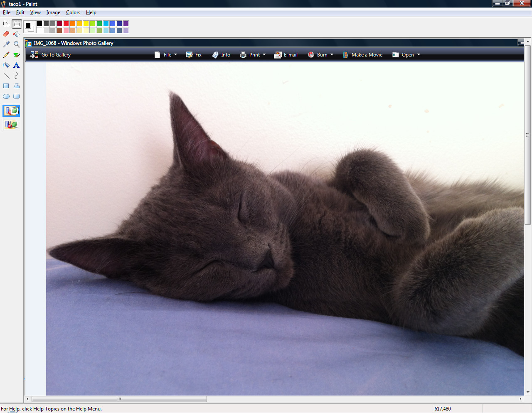532x413 pixels.
Task: Open the File menu in Paint
Action: 7,12
